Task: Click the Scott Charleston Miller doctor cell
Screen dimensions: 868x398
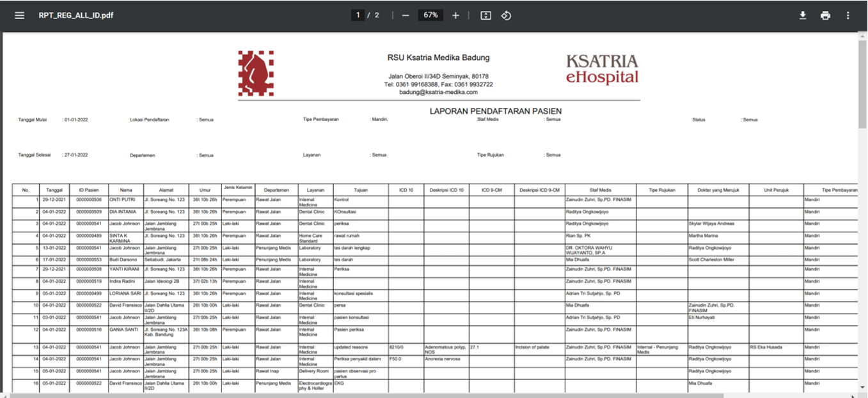Action: (x=711, y=260)
